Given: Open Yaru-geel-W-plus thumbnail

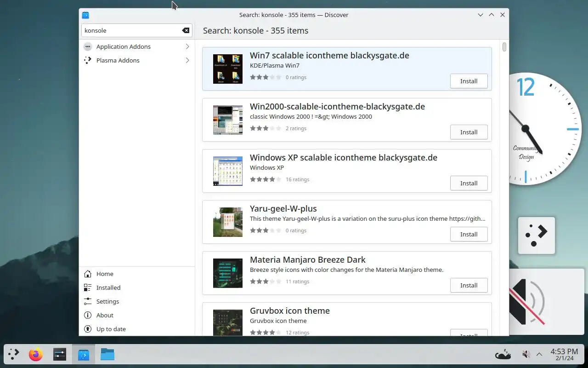Looking at the screenshot, I should [x=228, y=222].
